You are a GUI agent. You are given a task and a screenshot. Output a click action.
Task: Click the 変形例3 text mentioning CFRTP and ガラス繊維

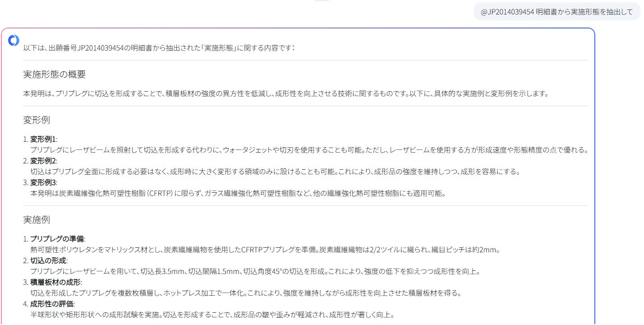pos(238,193)
